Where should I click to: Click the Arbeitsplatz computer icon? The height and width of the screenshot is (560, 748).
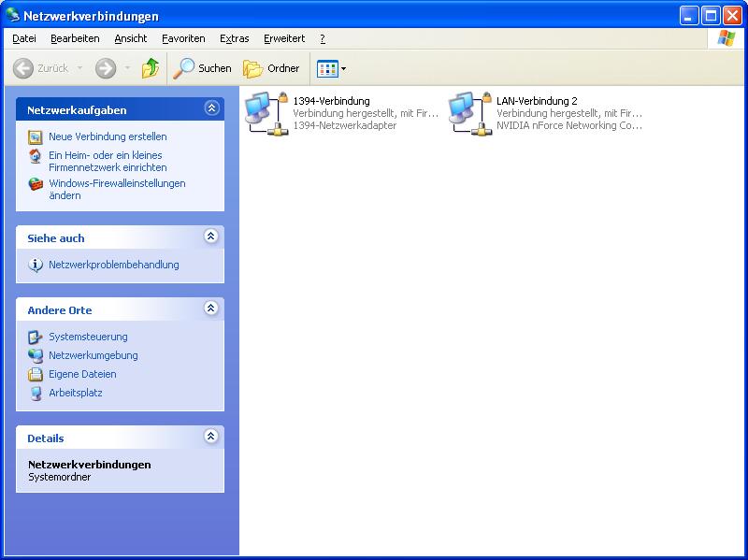pyautogui.click(x=36, y=393)
